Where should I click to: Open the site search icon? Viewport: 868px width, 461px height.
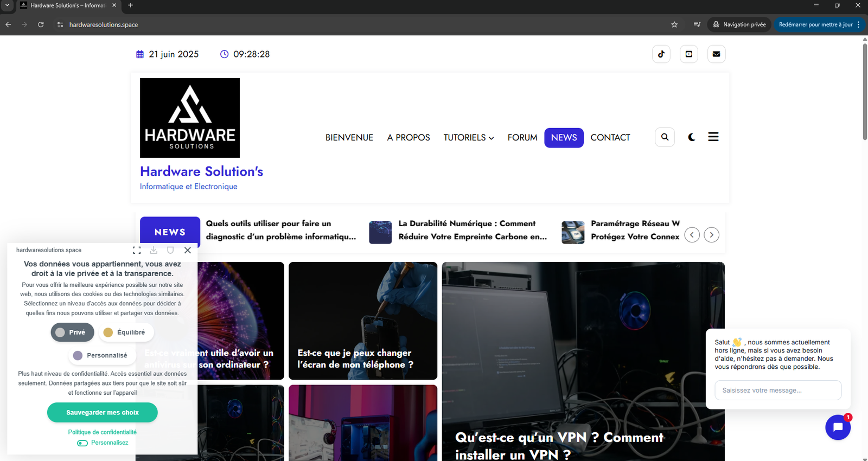665,137
